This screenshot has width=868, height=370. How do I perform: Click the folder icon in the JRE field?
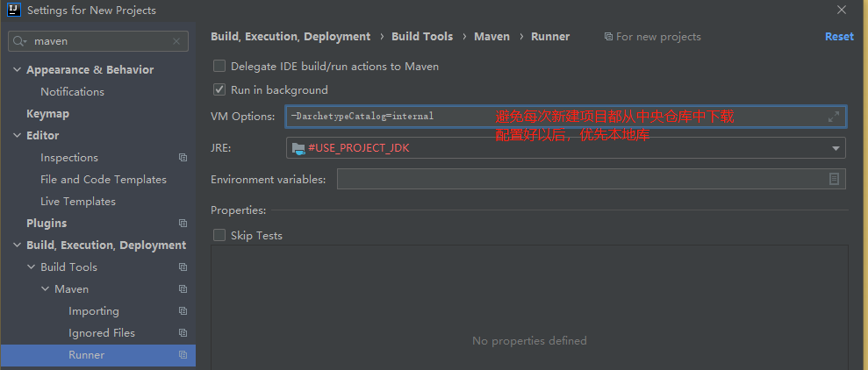298,148
